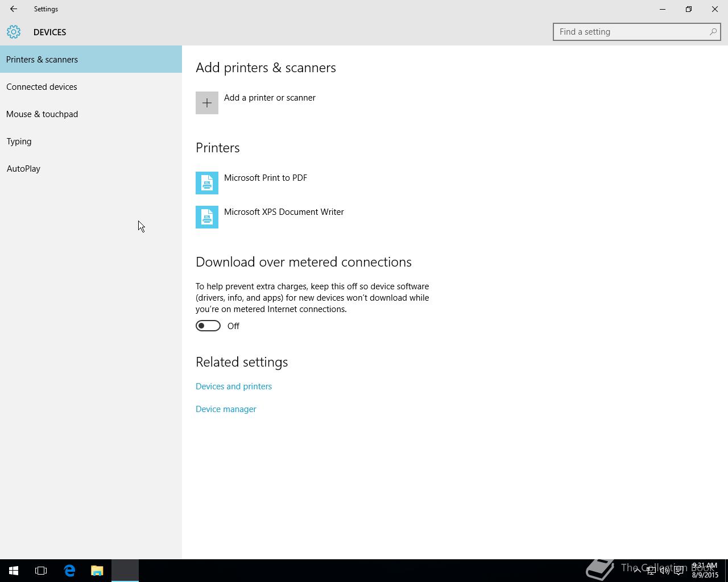Image resolution: width=728 pixels, height=582 pixels.
Task: Select the Microsoft Print to PDF printer icon
Action: (207, 183)
